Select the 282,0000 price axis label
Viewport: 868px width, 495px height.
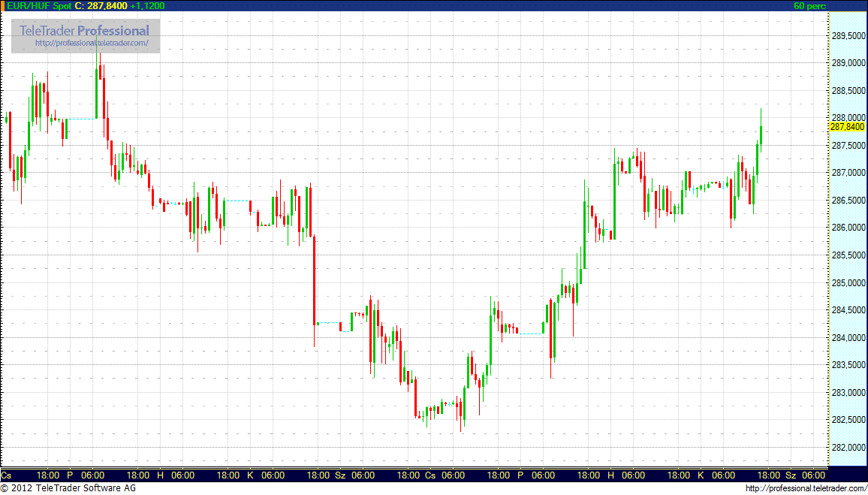848,448
